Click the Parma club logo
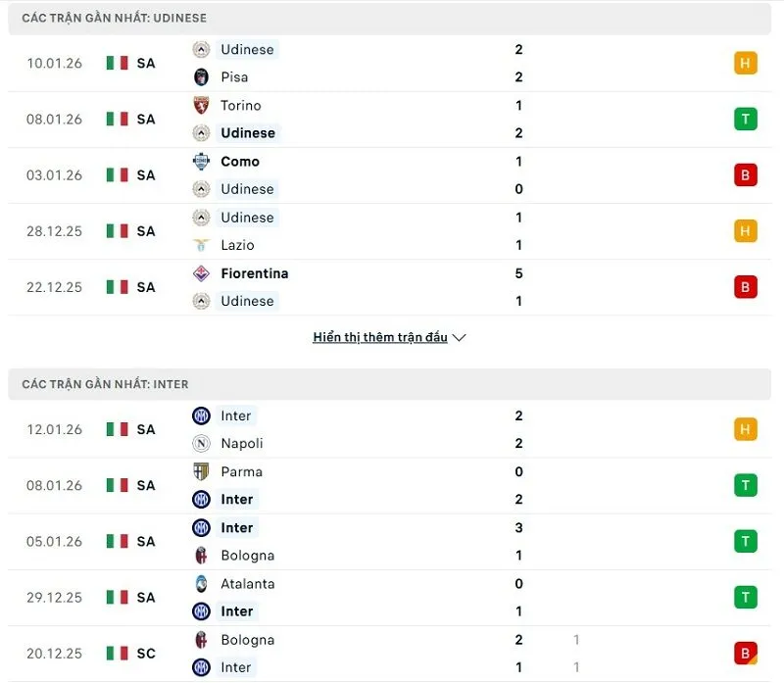The image size is (784, 683). tap(202, 471)
